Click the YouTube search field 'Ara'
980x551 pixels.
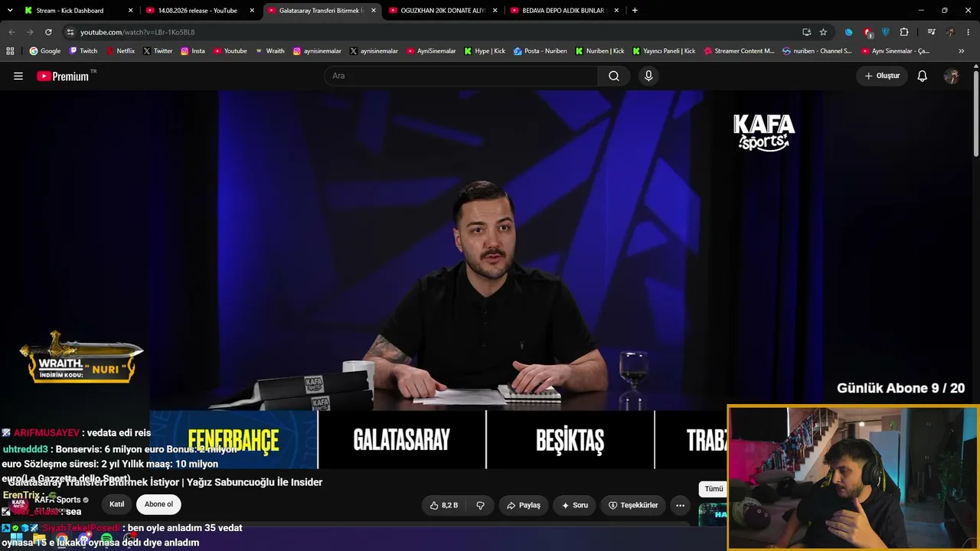[x=462, y=76]
